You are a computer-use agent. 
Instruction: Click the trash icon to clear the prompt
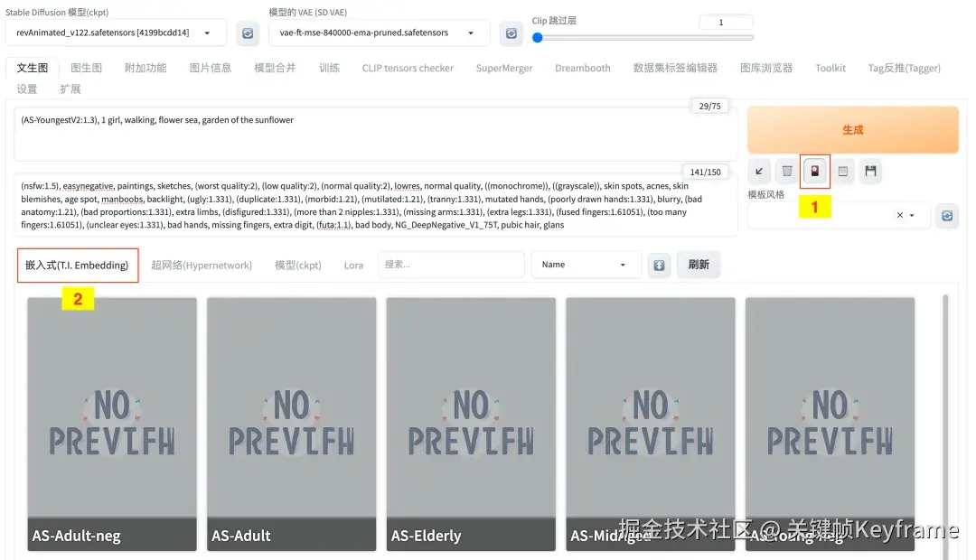pos(786,171)
